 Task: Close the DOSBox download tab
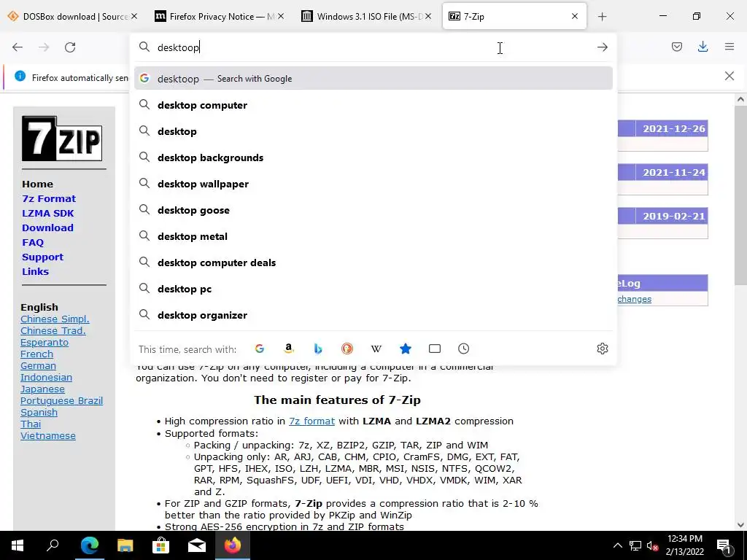click(x=134, y=16)
